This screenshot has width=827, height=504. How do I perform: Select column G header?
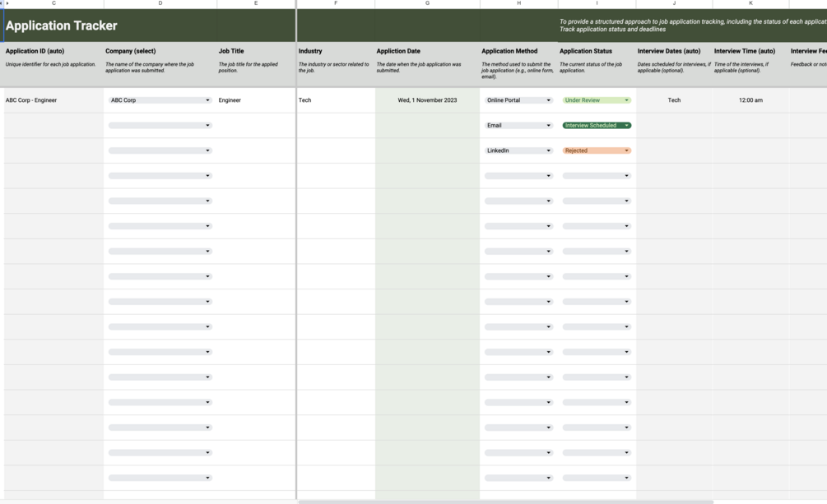click(x=427, y=3)
